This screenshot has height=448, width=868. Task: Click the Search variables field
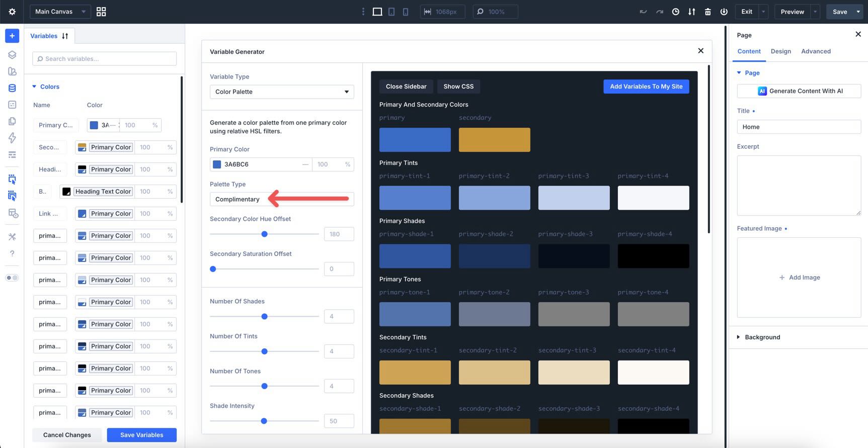(x=104, y=59)
